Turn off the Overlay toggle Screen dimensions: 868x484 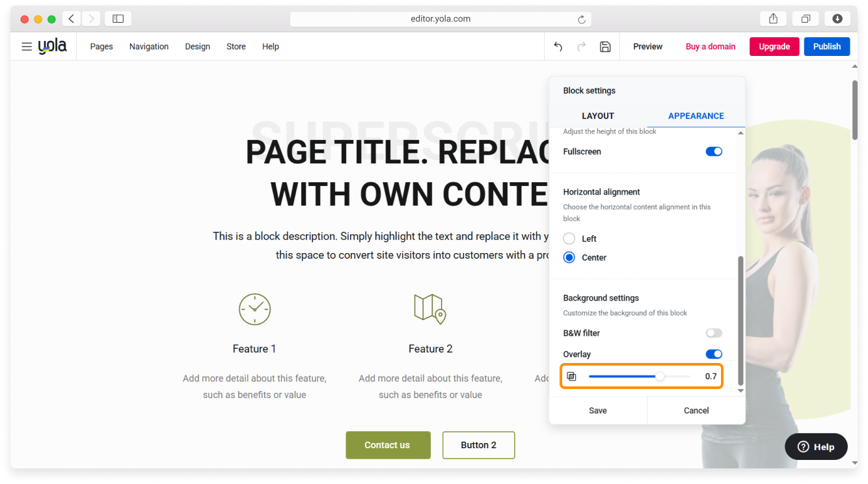pos(714,355)
